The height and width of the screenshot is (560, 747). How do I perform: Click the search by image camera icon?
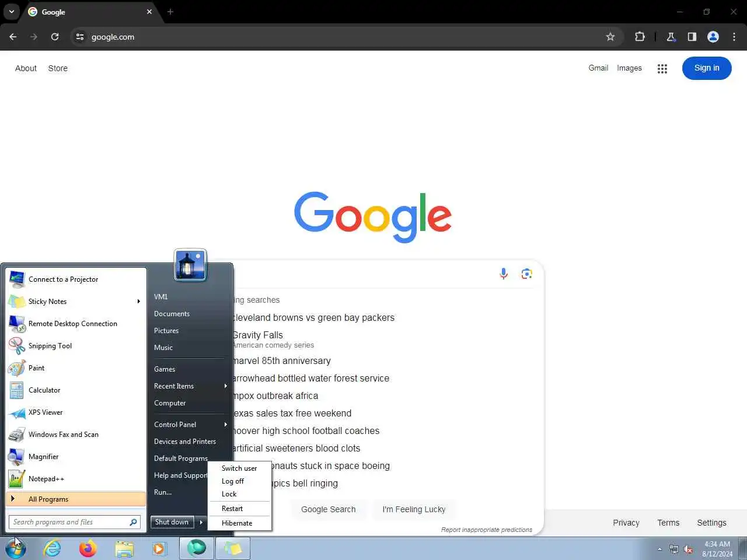click(526, 274)
